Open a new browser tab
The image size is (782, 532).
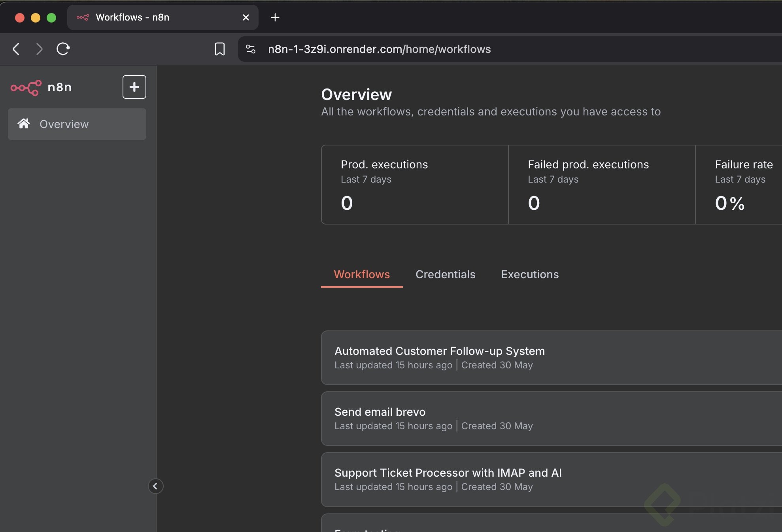click(275, 17)
